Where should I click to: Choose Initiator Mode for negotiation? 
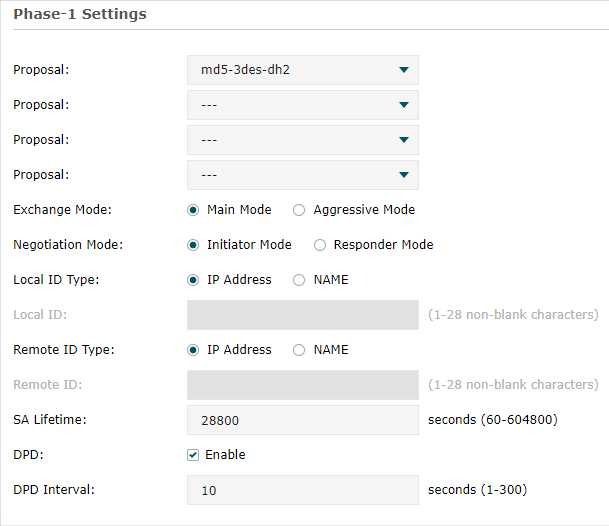click(x=193, y=245)
